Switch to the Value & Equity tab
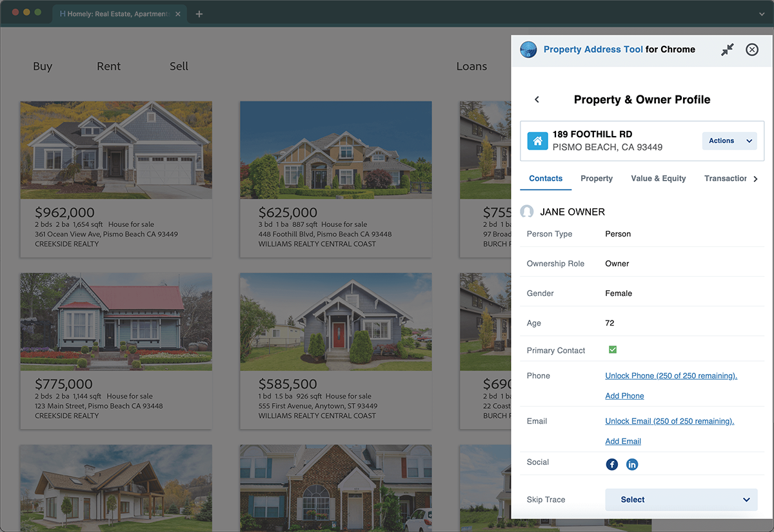This screenshot has width=774, height=532. [658, 179]
